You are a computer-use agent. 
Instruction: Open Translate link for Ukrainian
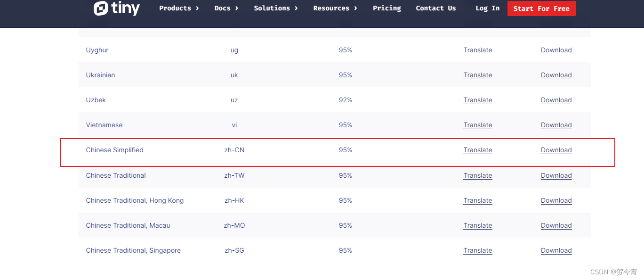click(478, 75)
